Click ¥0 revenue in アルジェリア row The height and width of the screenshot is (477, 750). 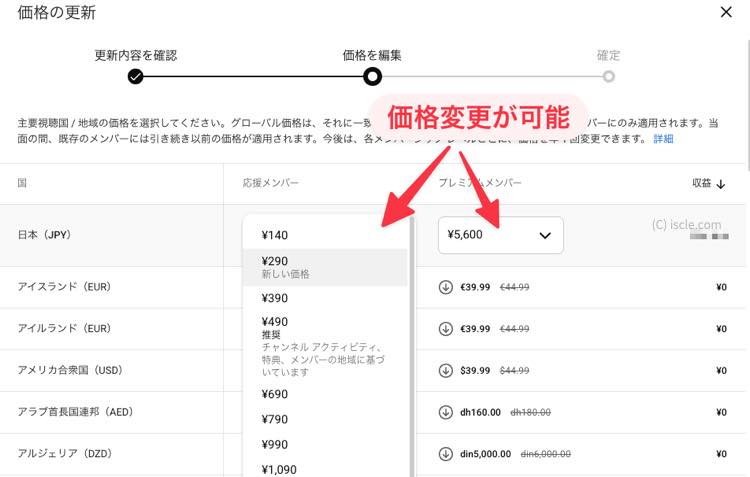pyautogui.click(x=721, y=454)
